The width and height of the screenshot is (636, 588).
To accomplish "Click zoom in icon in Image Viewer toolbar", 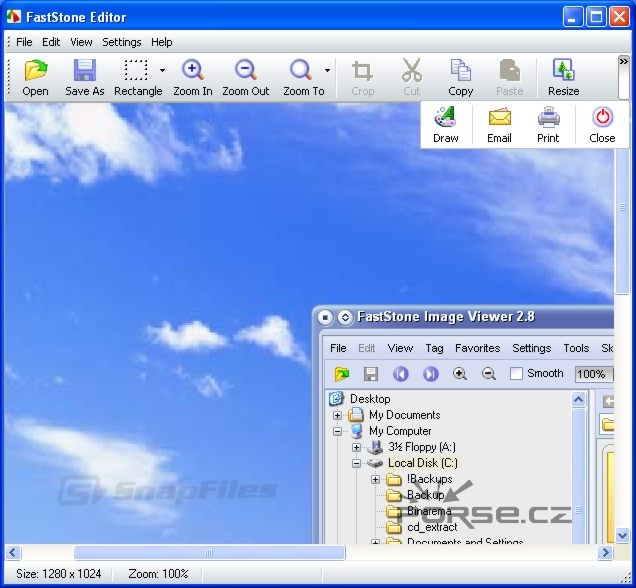I will point(459,373).
